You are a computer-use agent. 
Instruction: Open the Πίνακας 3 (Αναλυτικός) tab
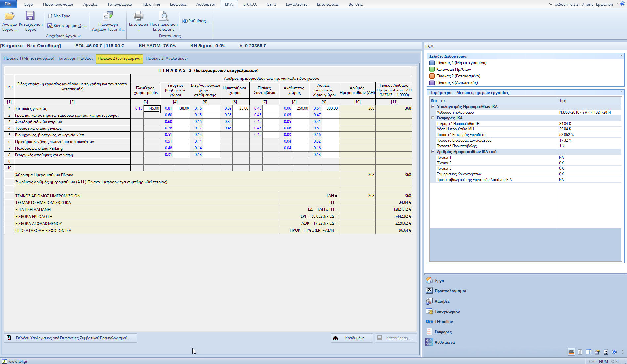click(166, 58)
